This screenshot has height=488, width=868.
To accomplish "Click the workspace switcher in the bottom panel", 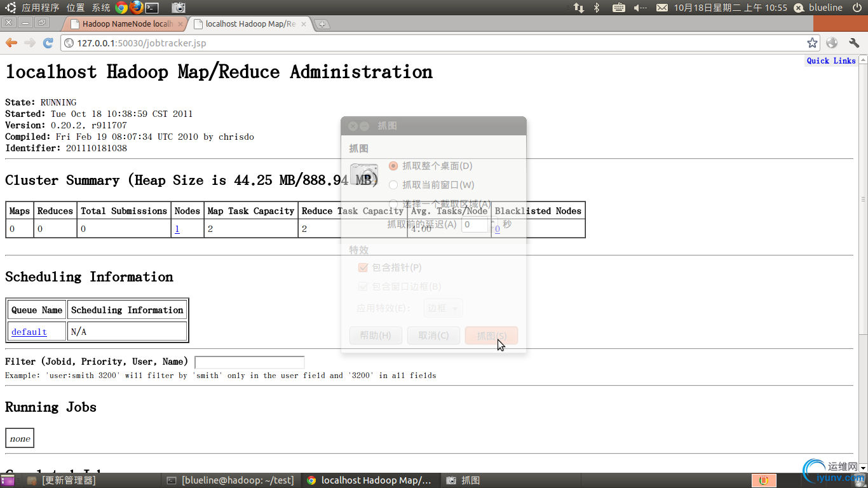I will pyautogui.click(x=764, y=480).
